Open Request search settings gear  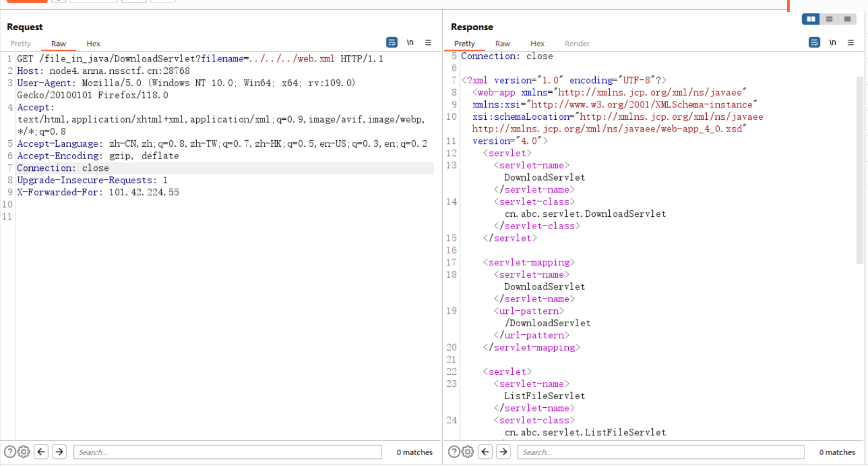tap(24, 452)
